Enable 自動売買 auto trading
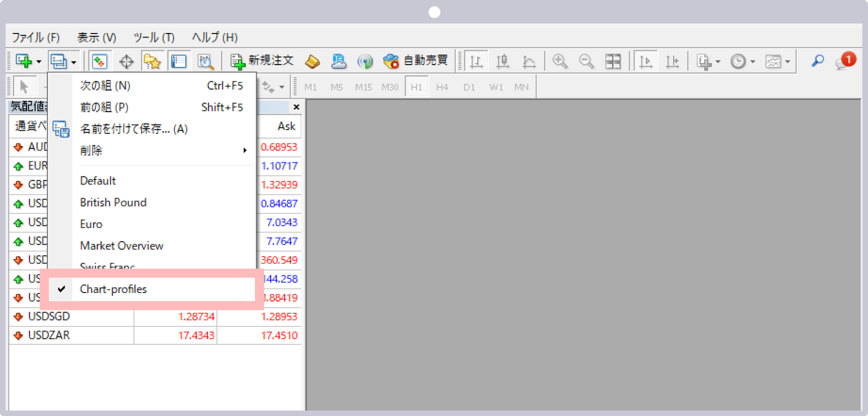This screenshot has width=868, height=416. 416,60
